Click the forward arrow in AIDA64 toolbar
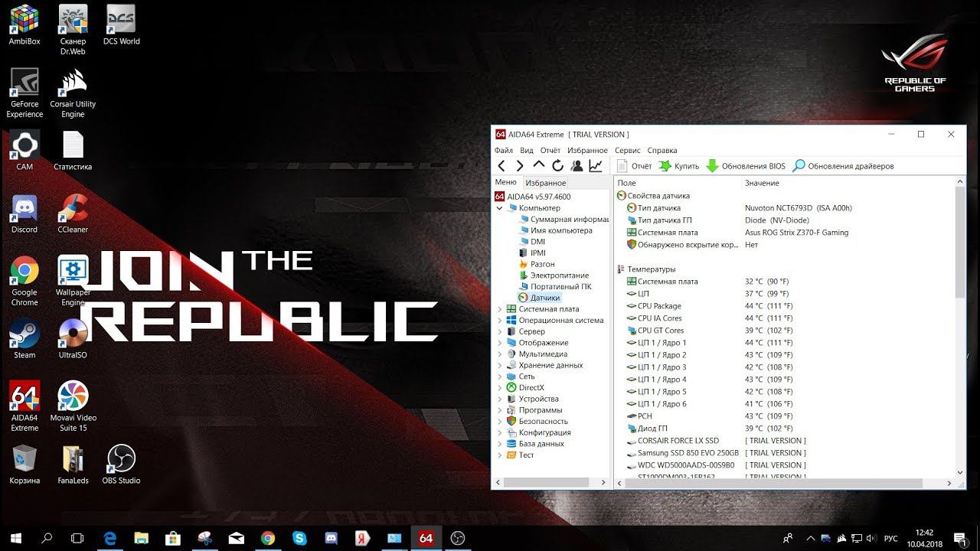The image size is (980, 551). (x=520, y=166)
